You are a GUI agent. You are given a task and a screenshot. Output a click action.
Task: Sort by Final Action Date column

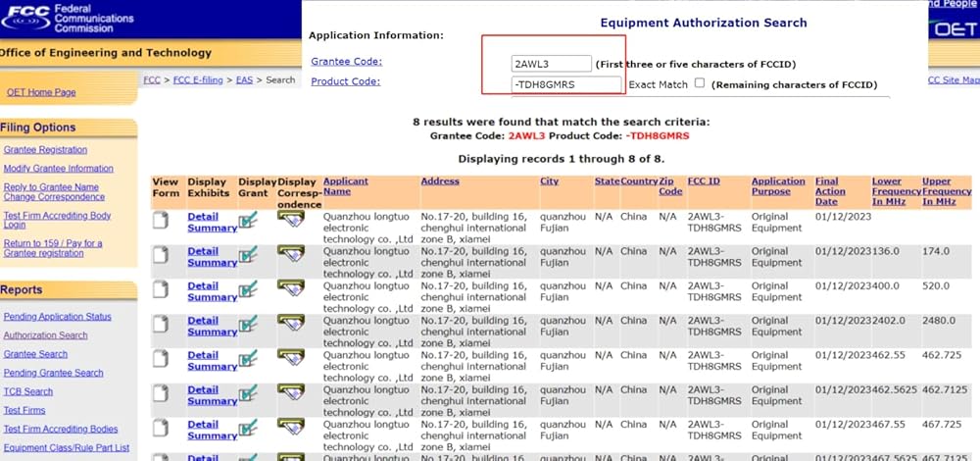pos(828,191)
